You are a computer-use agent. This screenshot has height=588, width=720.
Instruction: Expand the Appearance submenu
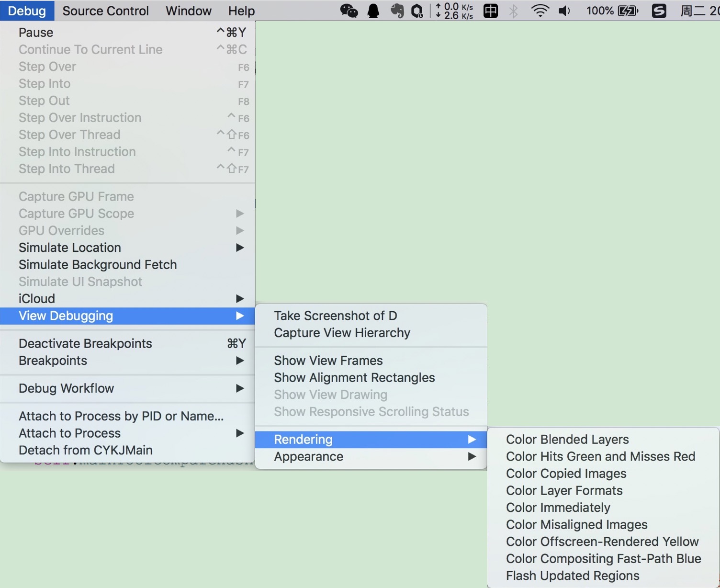pos(371,457)
